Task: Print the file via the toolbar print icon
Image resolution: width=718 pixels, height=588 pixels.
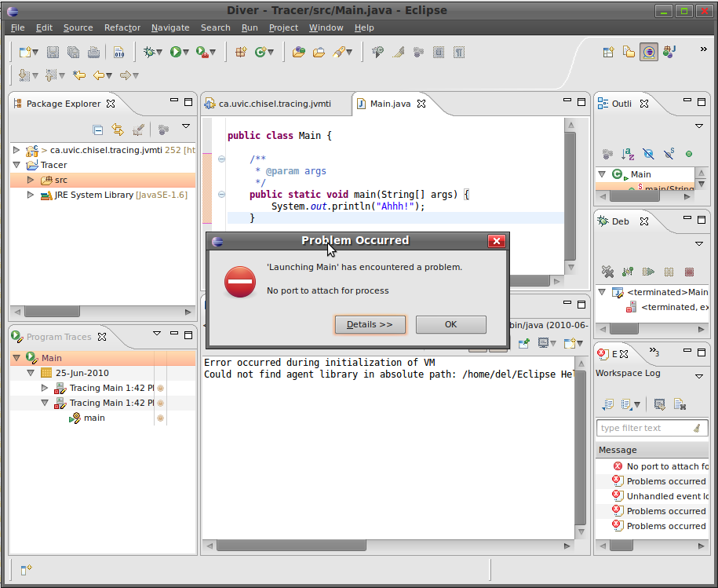Action: 95,52
